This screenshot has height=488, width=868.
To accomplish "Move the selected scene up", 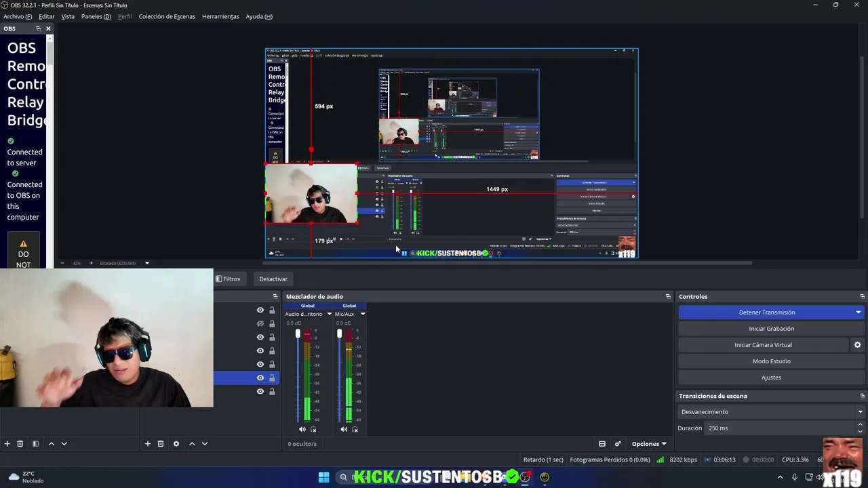I will pyautogui.click(x=51, y=444).
